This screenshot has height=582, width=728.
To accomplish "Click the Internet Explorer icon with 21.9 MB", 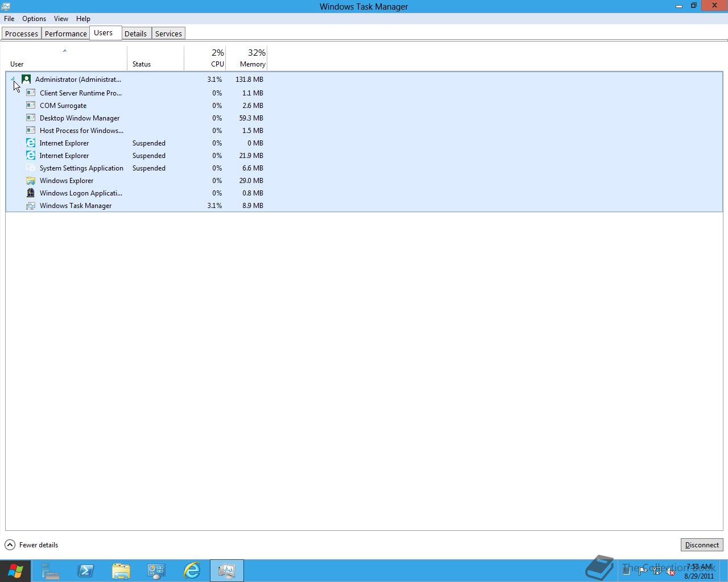I will pos(31,155).
